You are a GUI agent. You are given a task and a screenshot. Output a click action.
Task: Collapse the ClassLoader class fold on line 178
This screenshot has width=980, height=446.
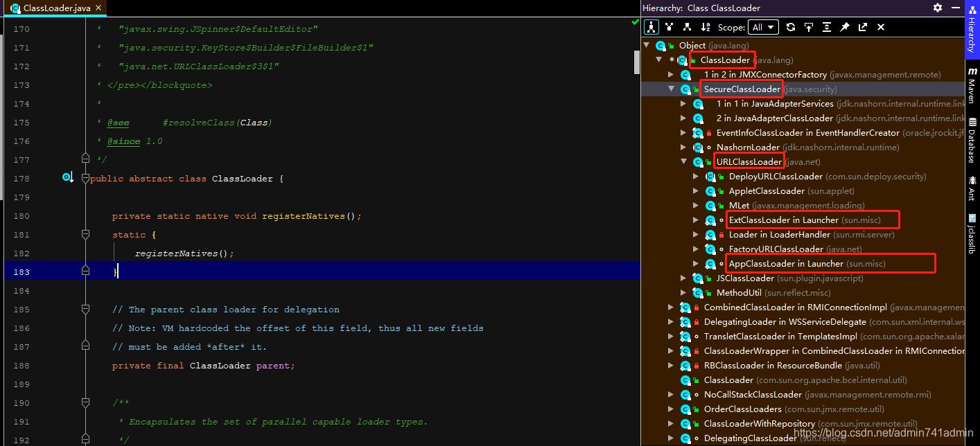point(85,179)
